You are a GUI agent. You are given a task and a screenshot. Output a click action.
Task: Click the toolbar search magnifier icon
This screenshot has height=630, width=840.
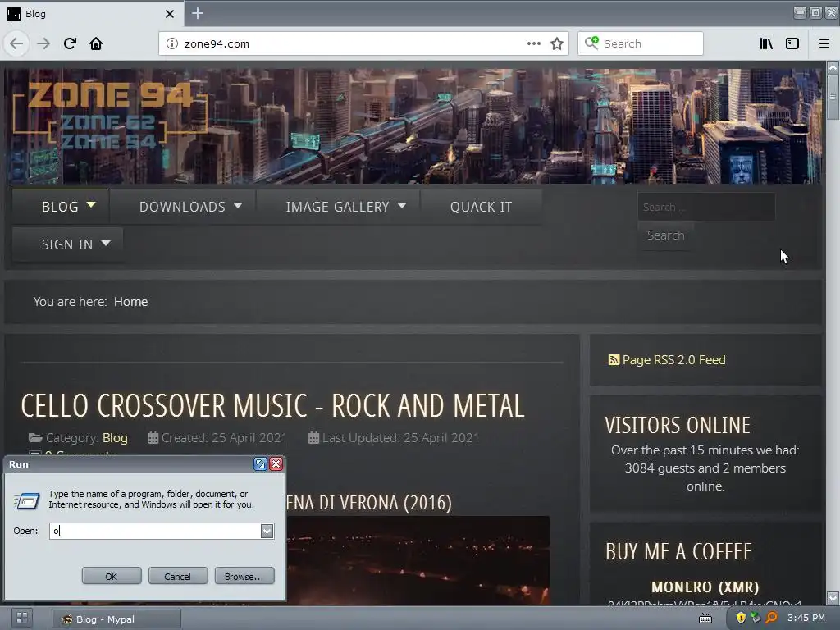(x=591, y=43)
